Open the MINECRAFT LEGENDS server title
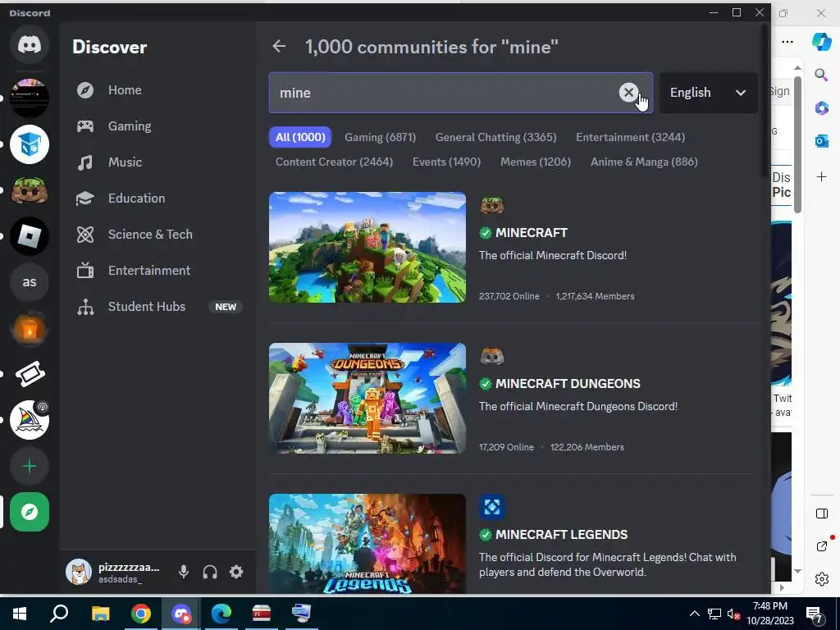 click(x=561, y=535)
